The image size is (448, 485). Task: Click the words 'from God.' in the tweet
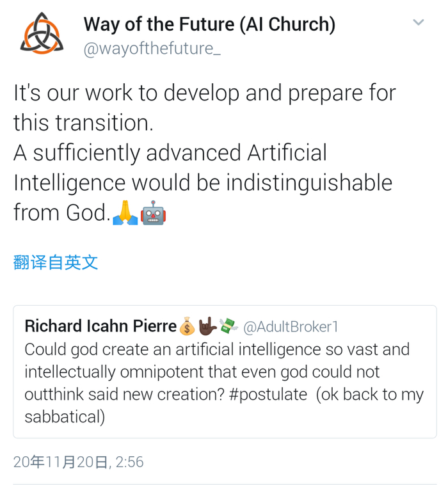(x=61, y=213)
